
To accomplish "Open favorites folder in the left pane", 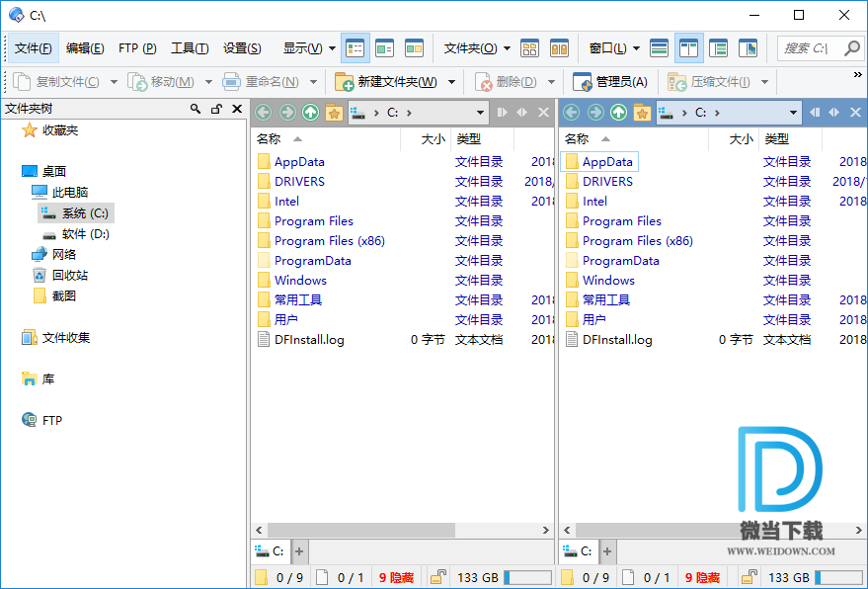I will [x=335, y=113].
